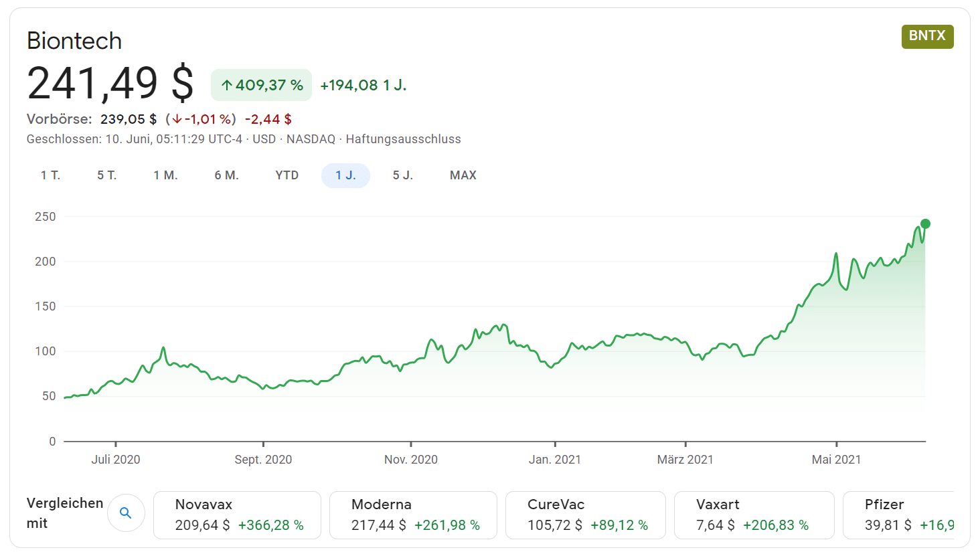Compare with Moderna card

pos(413,515)
